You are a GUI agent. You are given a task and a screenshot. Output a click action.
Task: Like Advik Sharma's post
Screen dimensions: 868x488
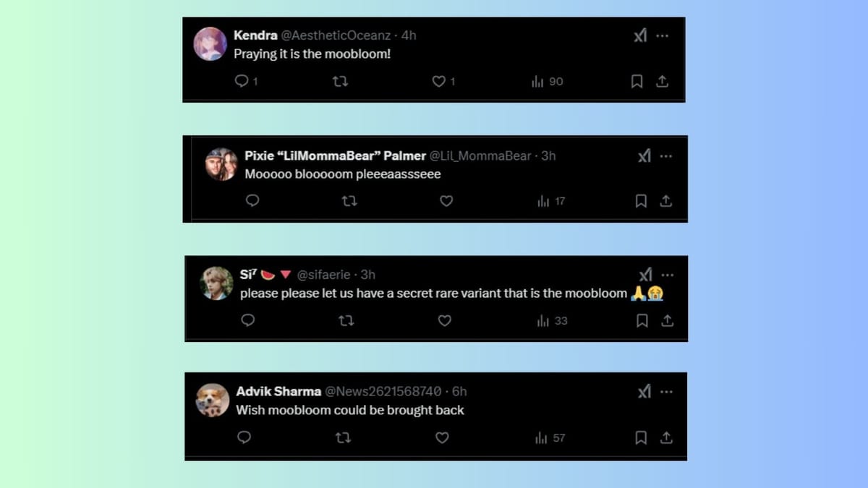pos(441,437)
